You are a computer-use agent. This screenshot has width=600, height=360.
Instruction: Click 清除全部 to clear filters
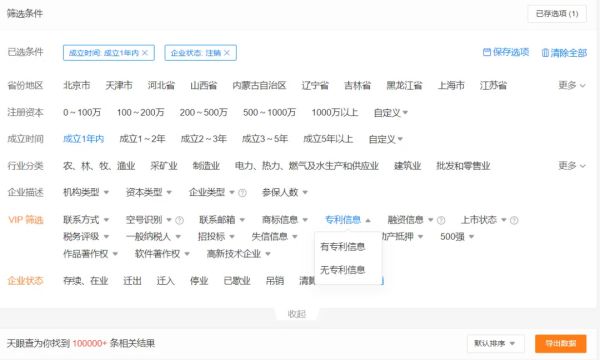coord(564,53)
